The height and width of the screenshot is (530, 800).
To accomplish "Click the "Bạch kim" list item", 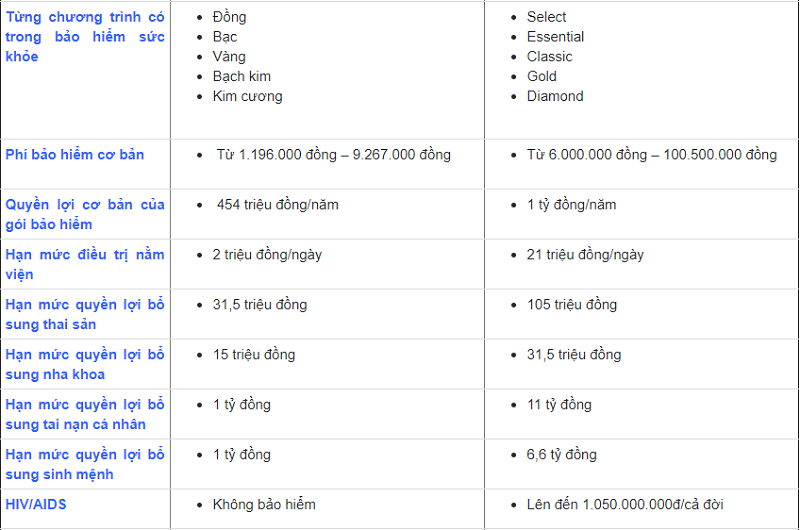I will (x=241, y=77).
